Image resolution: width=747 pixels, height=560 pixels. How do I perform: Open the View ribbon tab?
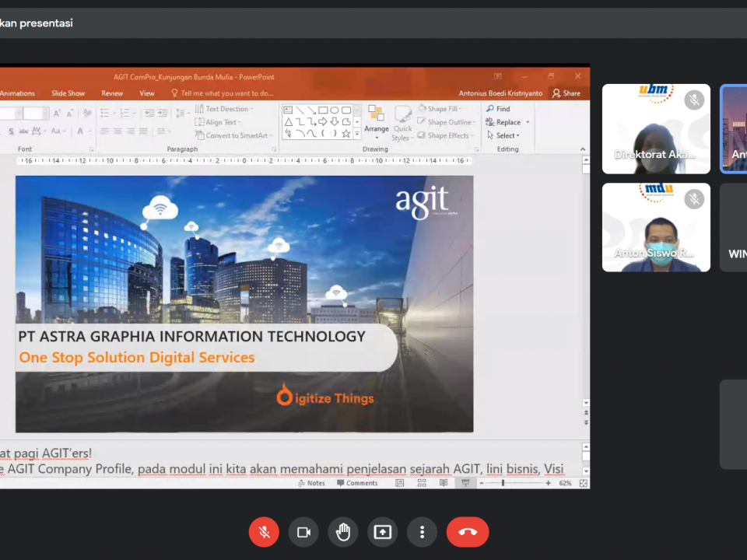click(x=147, y=93)
